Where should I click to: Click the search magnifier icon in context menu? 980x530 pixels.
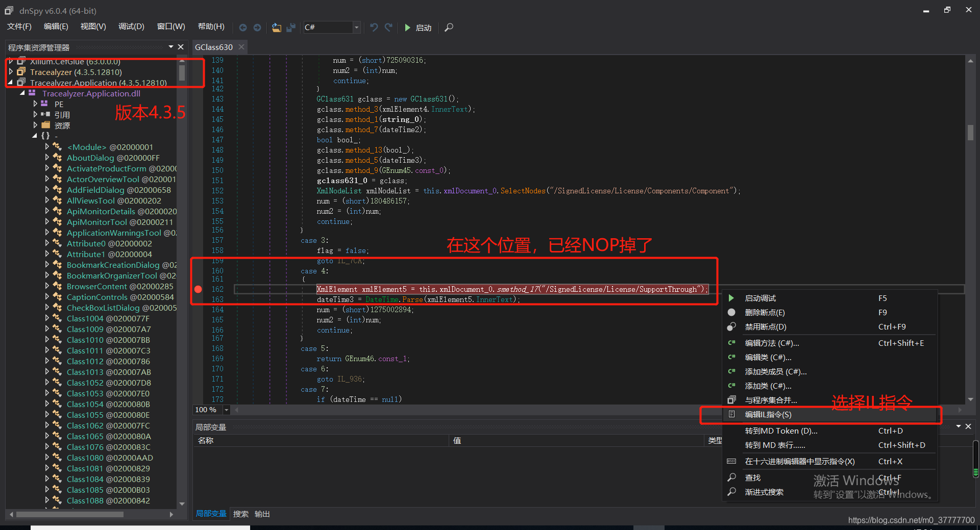[731, 477]
